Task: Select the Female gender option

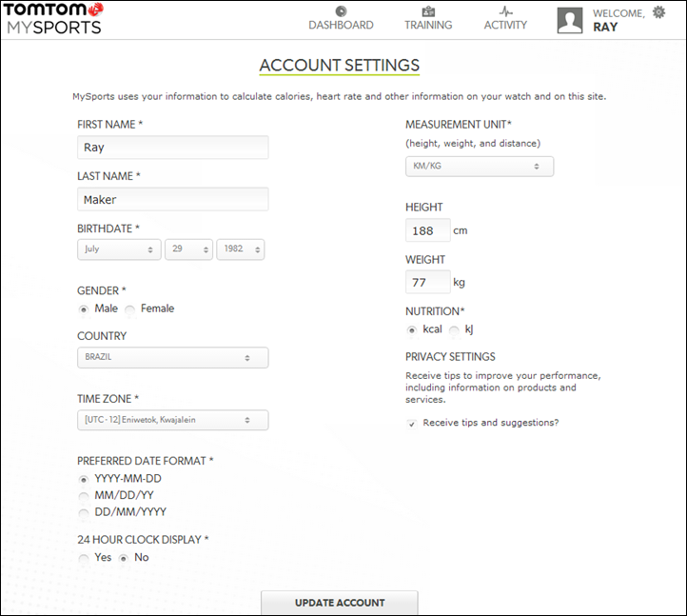Action: tap(129, 309)
